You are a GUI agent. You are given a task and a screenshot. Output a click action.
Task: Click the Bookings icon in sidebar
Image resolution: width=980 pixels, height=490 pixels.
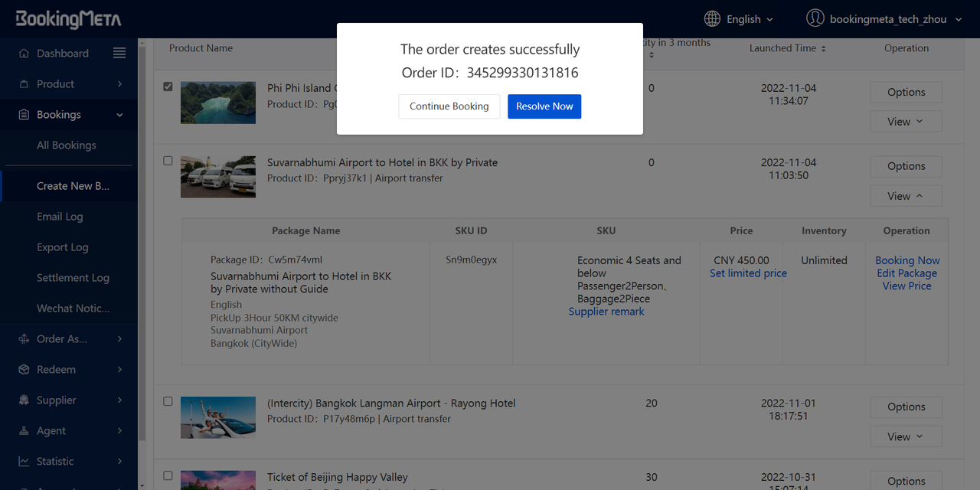(x=23, y=115)
